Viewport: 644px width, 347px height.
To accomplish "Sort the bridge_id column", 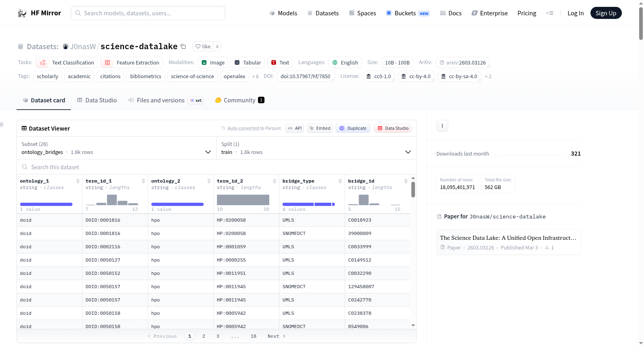I will point(406,181).
